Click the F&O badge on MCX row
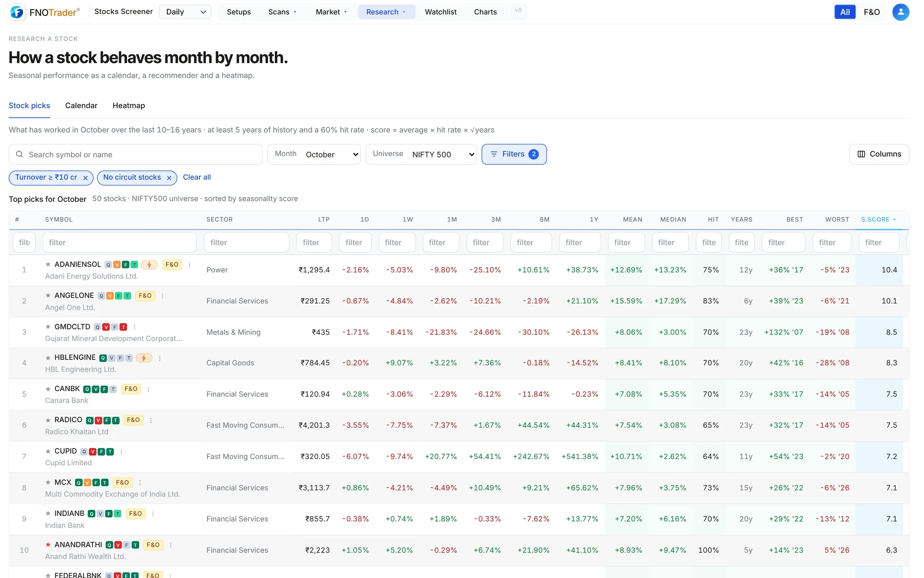 (x=123, y=483)
